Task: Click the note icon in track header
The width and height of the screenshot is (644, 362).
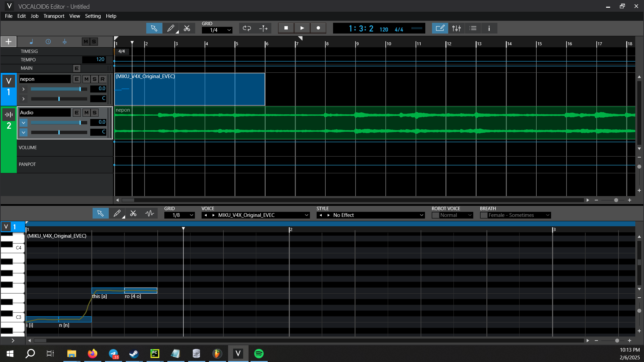Action: pyautogui.click(x=32, y=42)
